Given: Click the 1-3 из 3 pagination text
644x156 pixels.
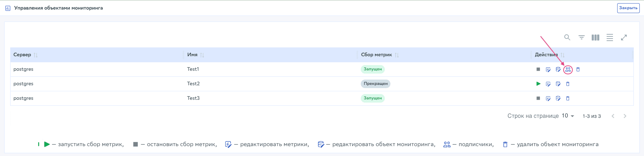Looking at the screenshot, I should click(592, 116).
